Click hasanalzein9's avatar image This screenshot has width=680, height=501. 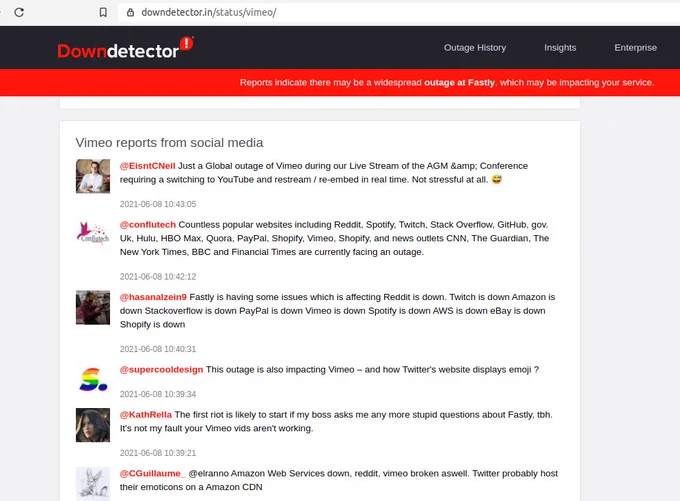coord(93,308)
